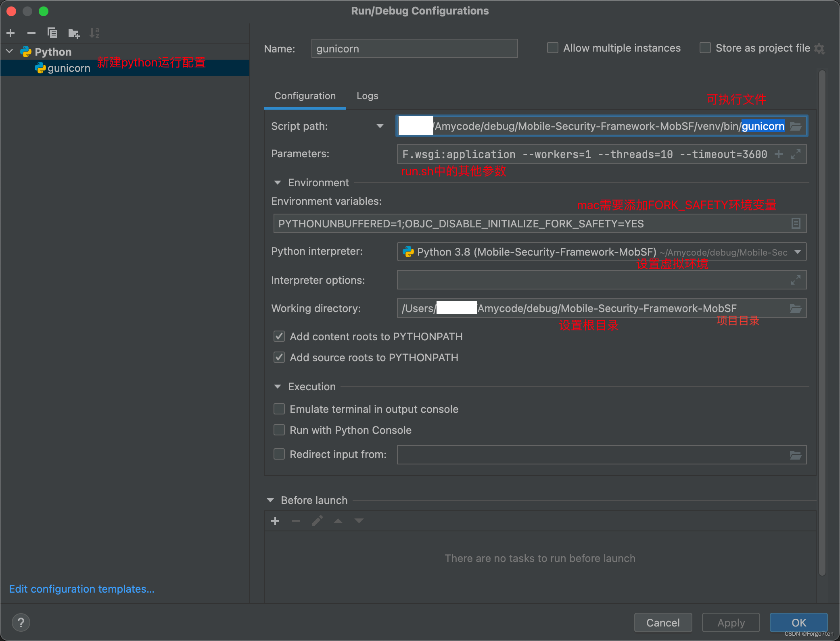This screenshot has height=641, width=840.
Task: Collapse the Python tree node
Action: 10,52
